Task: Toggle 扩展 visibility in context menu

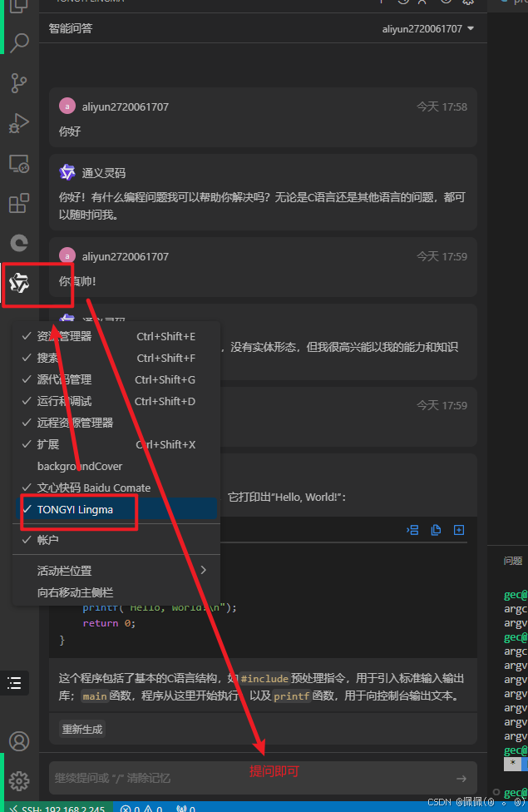Action: [116, 445]
